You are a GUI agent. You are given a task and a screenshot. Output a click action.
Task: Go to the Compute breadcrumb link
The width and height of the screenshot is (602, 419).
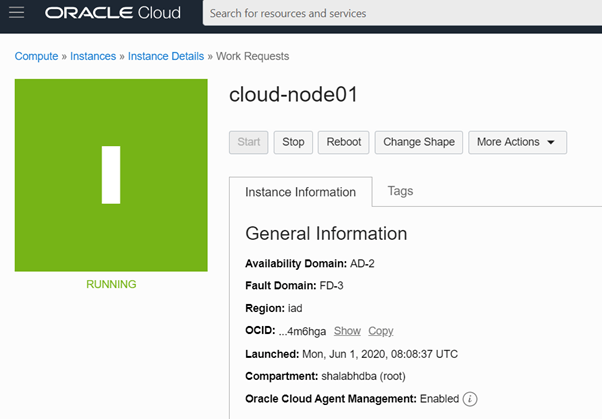click(35, 56)
